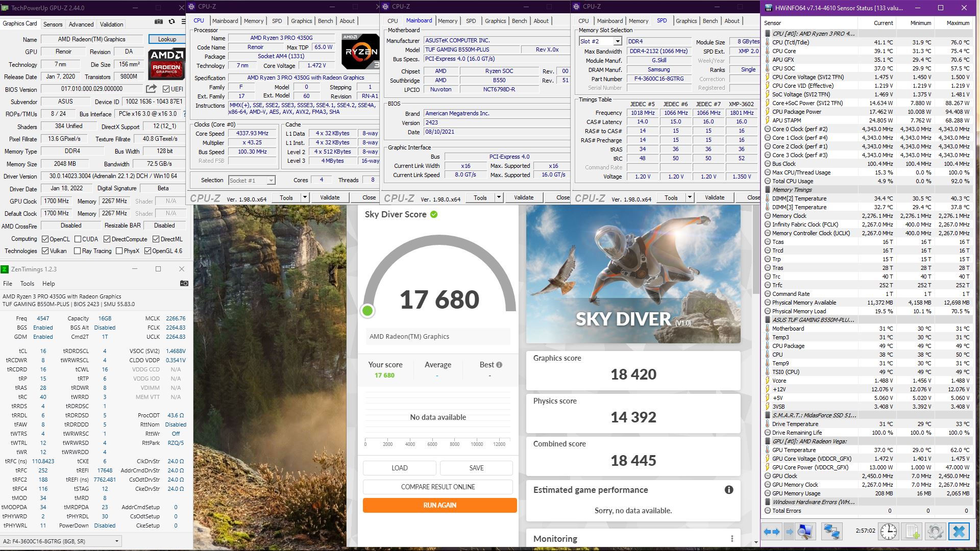Open the Monitoring three-dot menu in 3DMark

tap(732, 539)
